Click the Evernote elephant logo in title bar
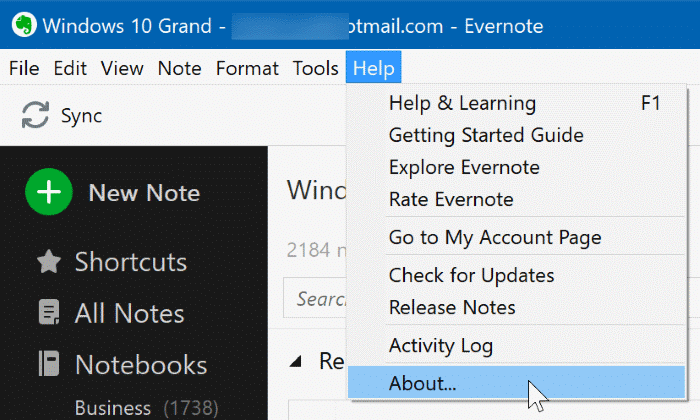This screenshot has height=420, width=700. (24, 25)
